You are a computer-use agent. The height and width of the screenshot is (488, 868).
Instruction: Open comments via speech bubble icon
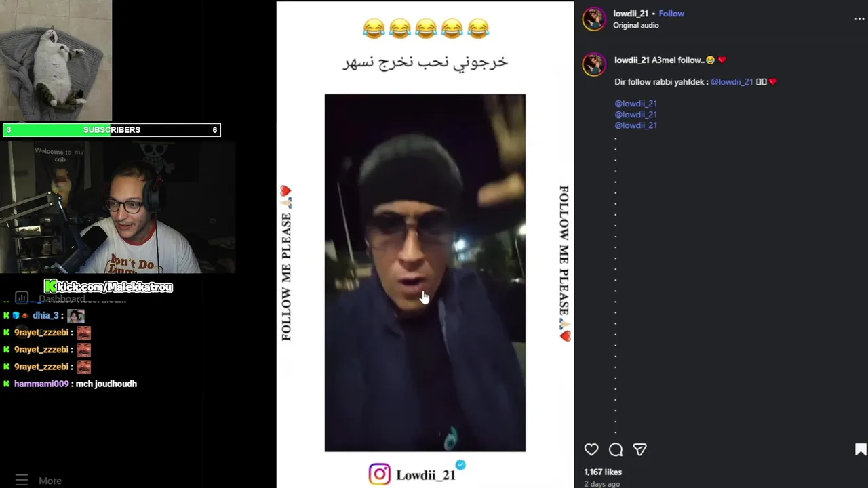(616, 449)
